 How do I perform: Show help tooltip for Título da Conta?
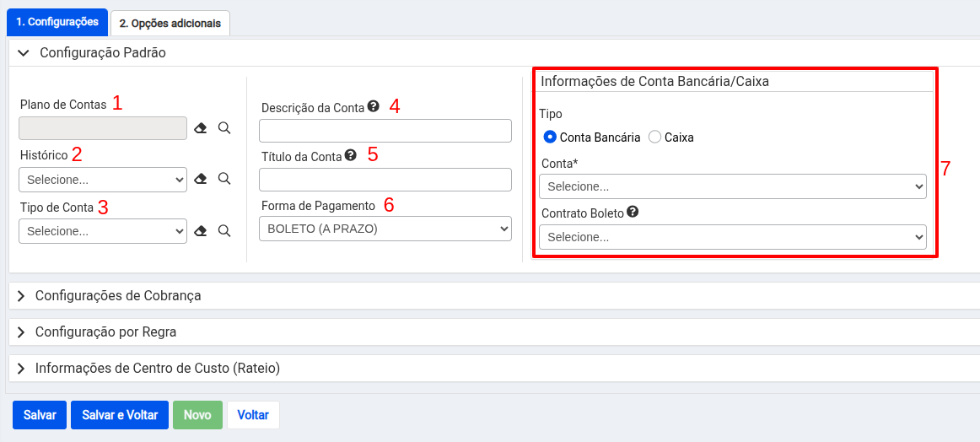(x=351, y=155)
